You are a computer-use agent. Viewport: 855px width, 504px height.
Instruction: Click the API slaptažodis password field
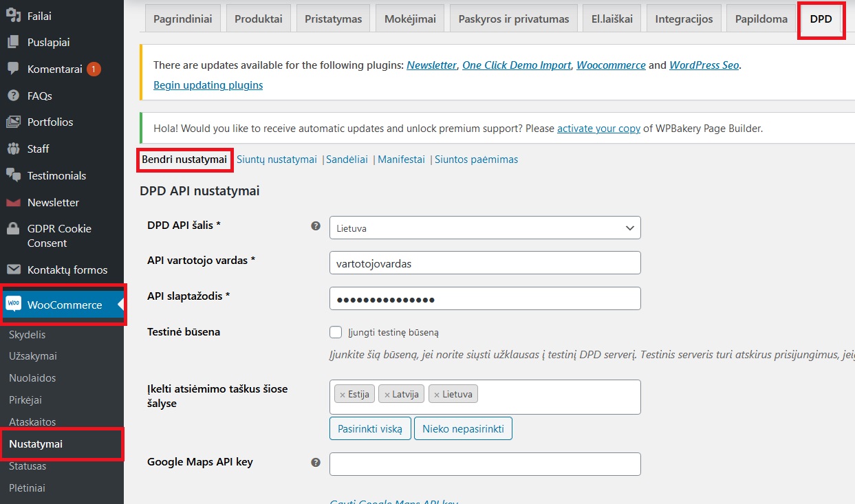click(485, 298)
